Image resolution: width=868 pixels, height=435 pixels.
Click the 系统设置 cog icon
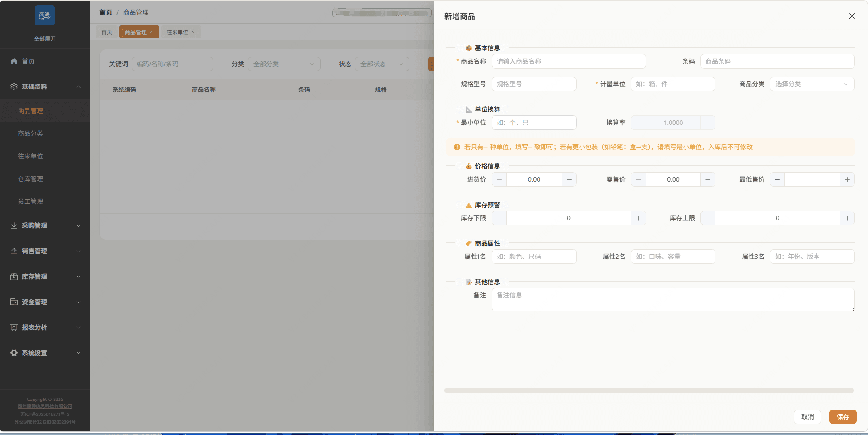pyautogui.click(x=14, y=353)
